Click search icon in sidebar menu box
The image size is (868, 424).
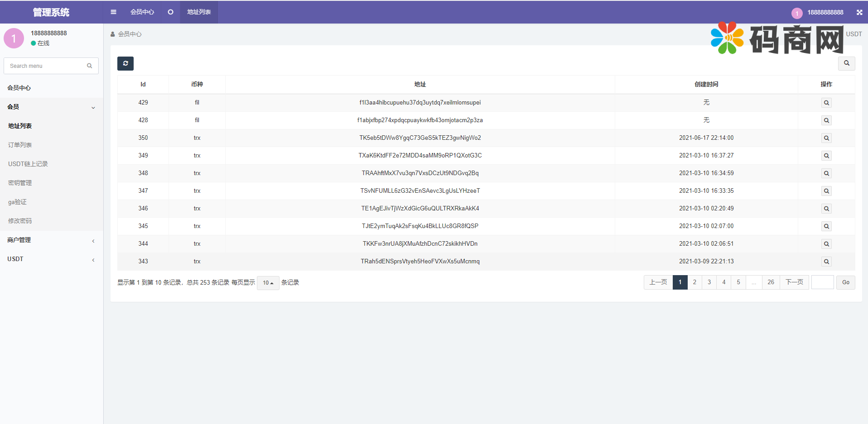tap(89, 66)
